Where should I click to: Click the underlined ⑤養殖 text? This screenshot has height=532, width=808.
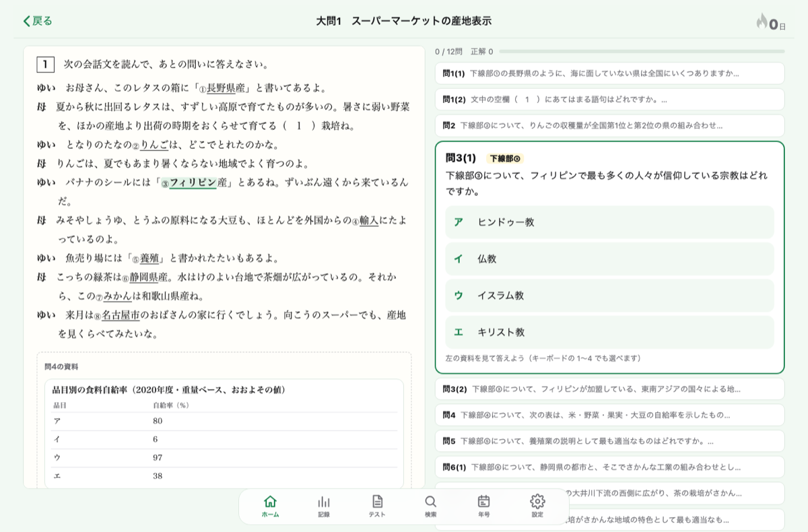click(145, 258)
